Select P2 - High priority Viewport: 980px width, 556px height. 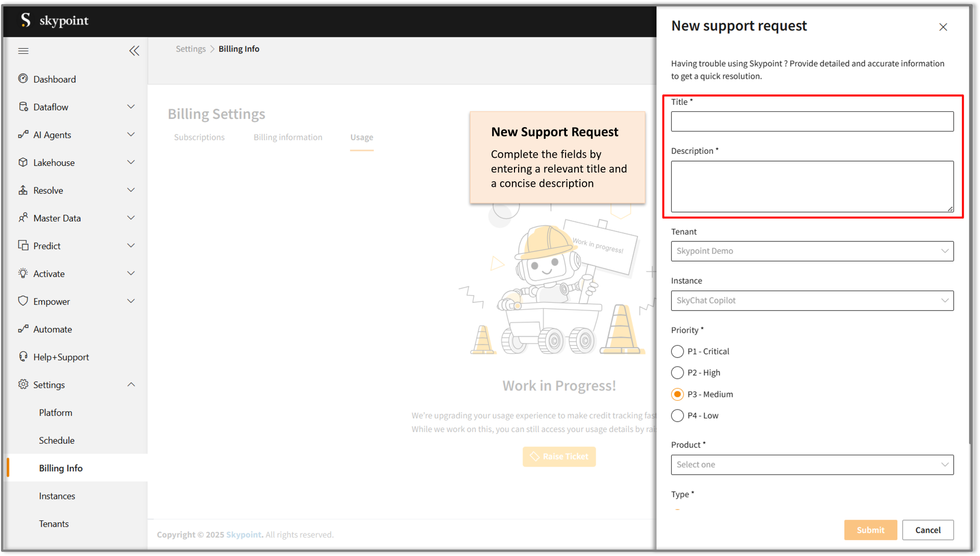(x=677, y=373)
